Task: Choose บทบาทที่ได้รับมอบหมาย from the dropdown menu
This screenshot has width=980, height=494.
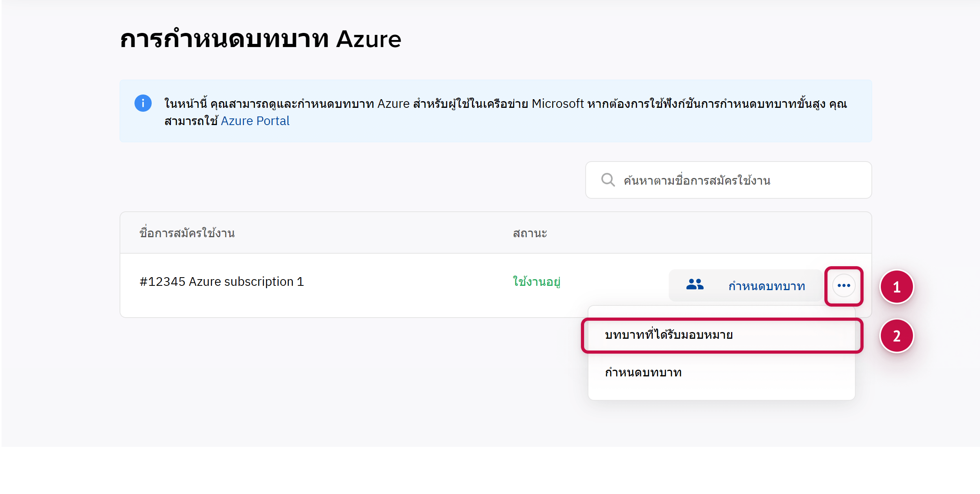Action: pyautogui.click(x=668, y=335)
